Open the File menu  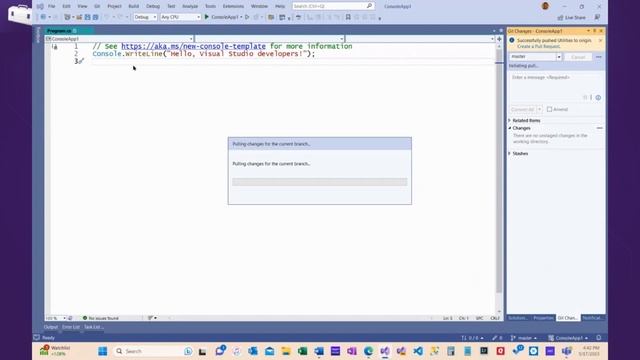(51, 6)
